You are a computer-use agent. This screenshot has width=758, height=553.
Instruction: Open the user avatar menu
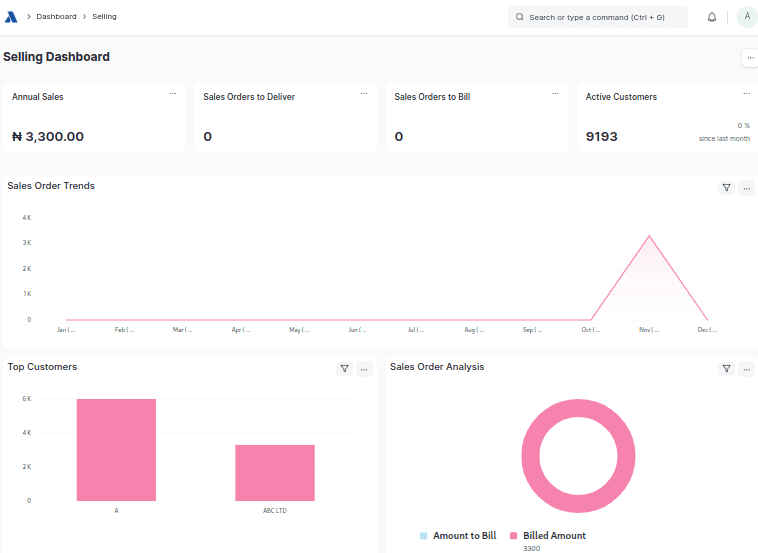point(746,17)
